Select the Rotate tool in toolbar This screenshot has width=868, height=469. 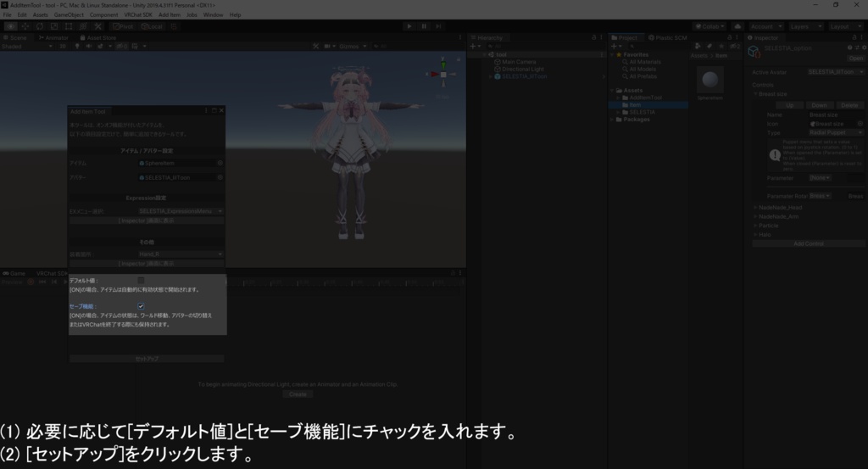tap(39, 26)
